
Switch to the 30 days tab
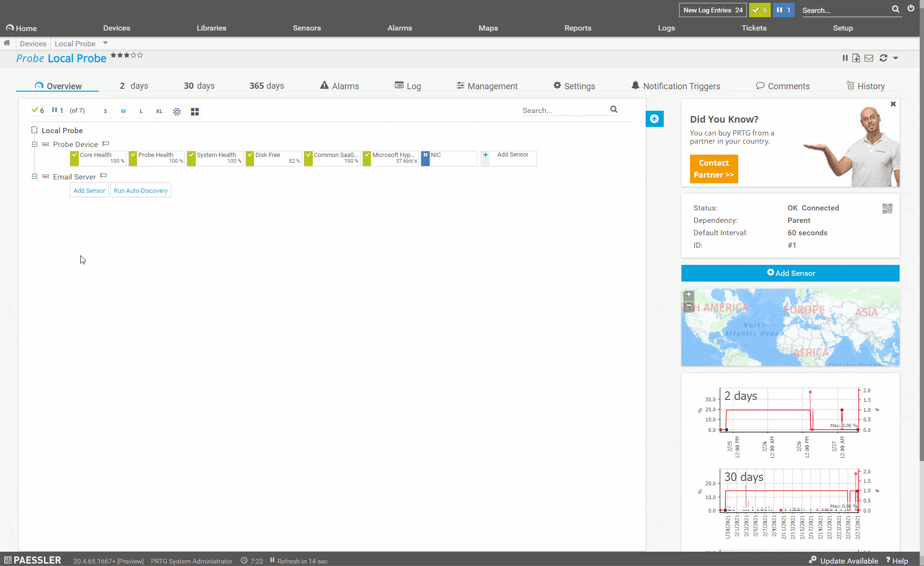[x=199, y=86]
